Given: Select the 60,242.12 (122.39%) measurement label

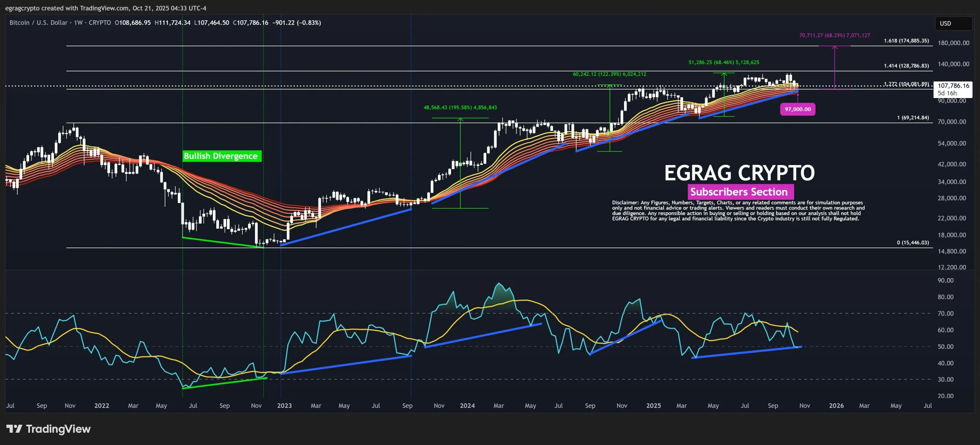Looking at the screenshot, I should point(609,74).
